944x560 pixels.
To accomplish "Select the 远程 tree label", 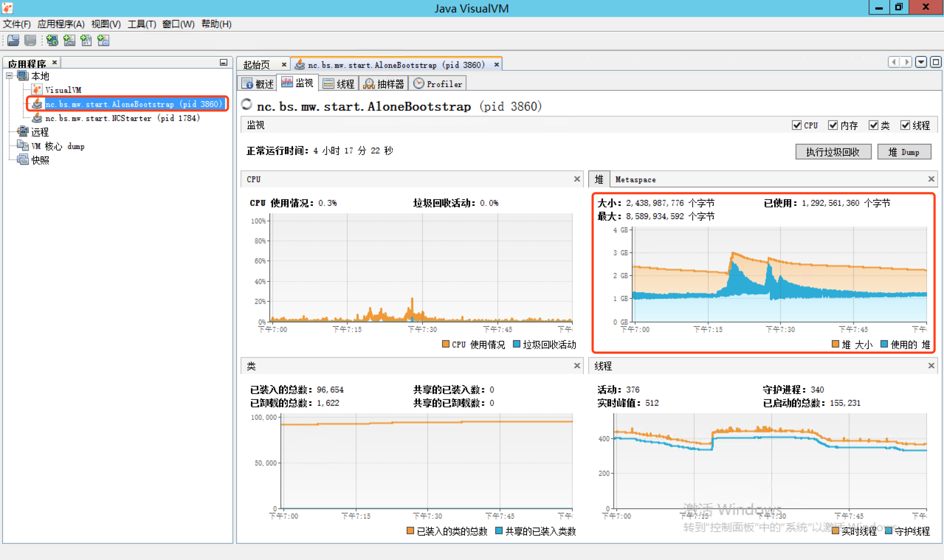I will (40, 132).
